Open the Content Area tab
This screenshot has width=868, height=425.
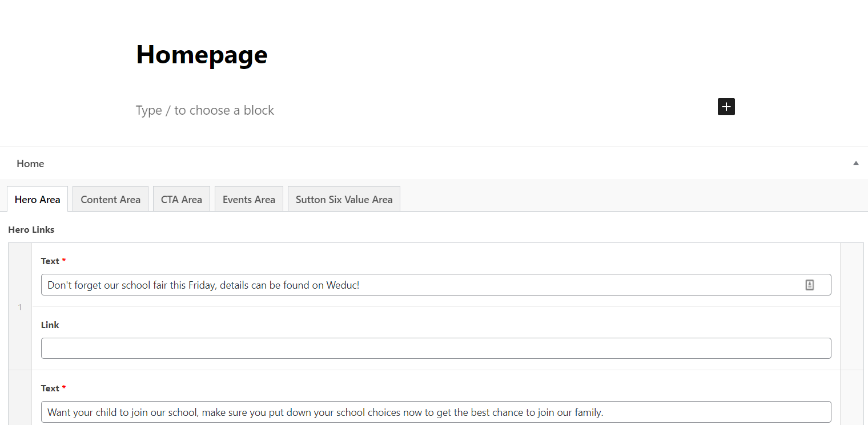tap(110, 199)
